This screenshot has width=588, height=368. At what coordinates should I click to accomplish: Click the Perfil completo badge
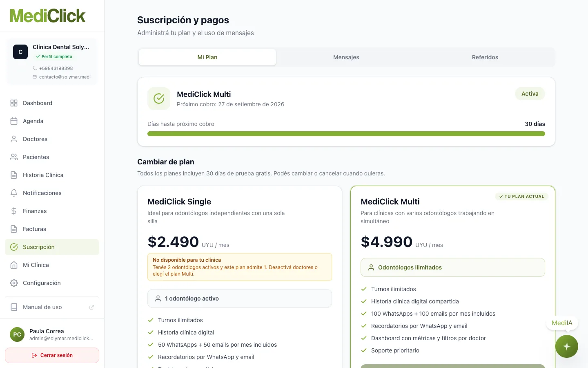coord(54,57)
